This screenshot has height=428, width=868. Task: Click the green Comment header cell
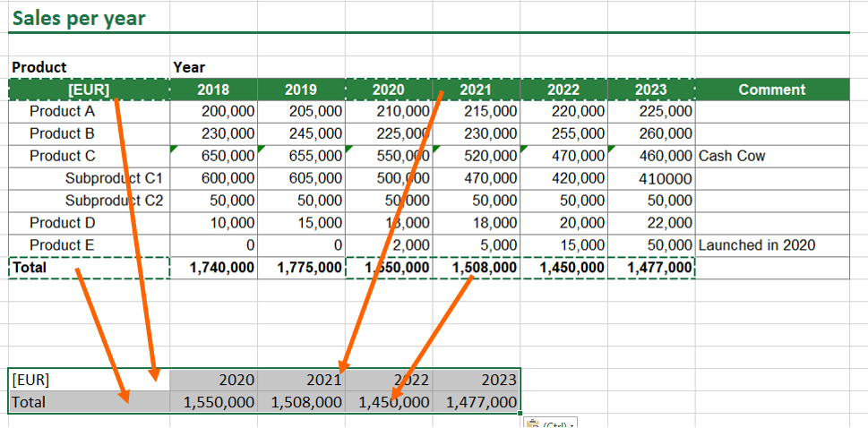(771, 90)
